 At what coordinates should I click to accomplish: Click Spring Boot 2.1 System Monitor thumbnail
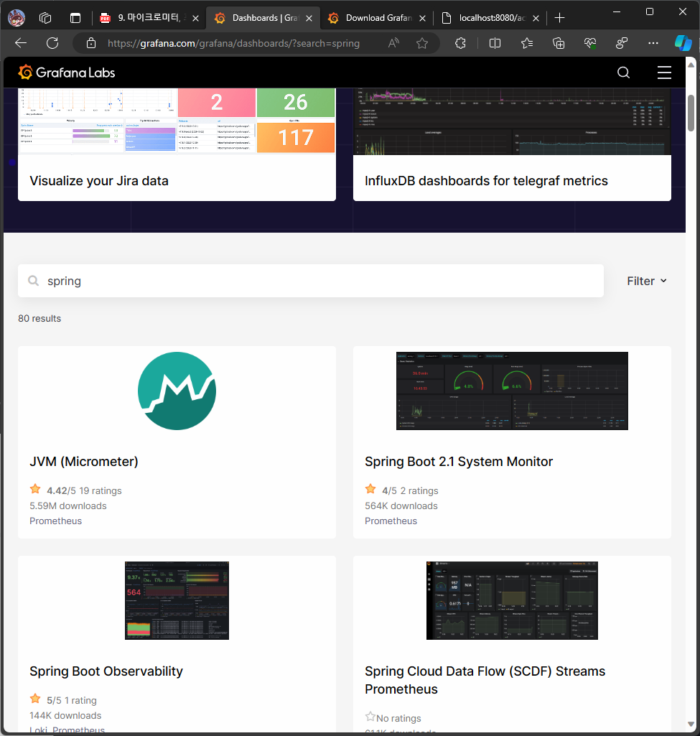[x=512, y=391]
